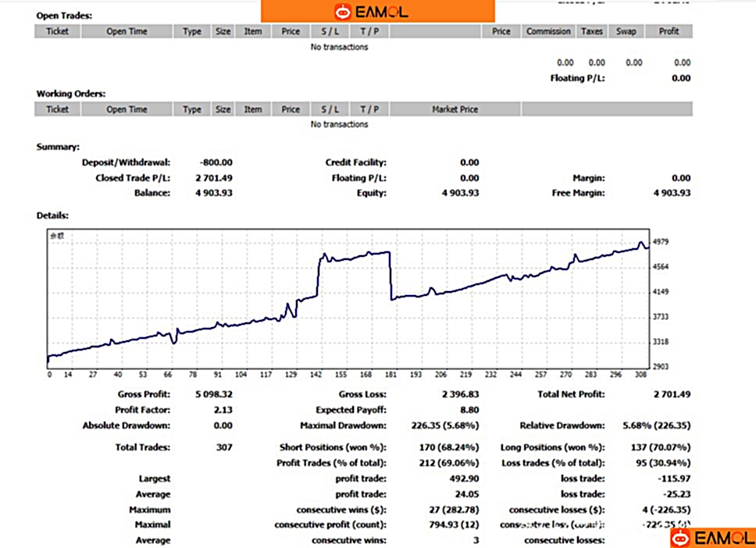Sort Open Trades by the Profit column header
Image resolution: width=756 pixels, height=548 pixels.
point(669,32)
